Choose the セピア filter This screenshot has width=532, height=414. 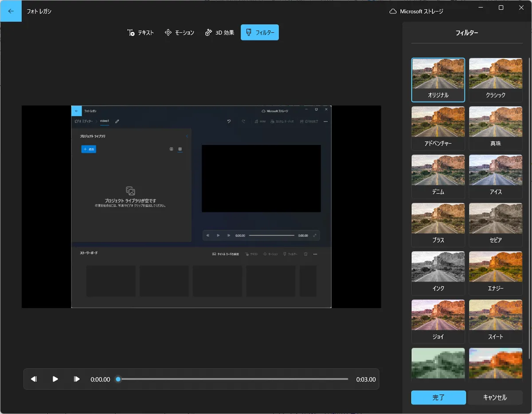496,225
